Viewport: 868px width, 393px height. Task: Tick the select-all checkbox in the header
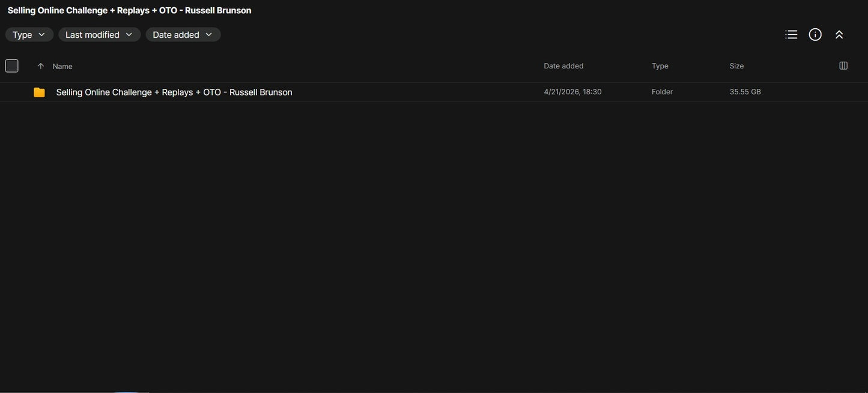click(11, 66)
